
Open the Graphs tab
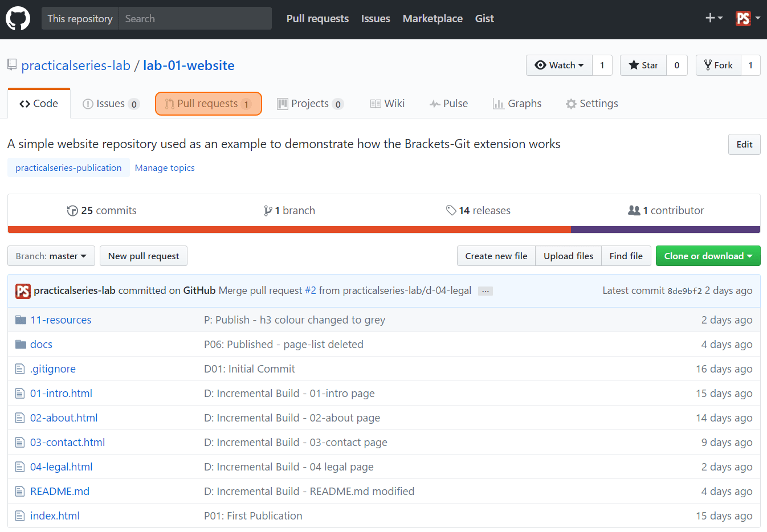517,104
